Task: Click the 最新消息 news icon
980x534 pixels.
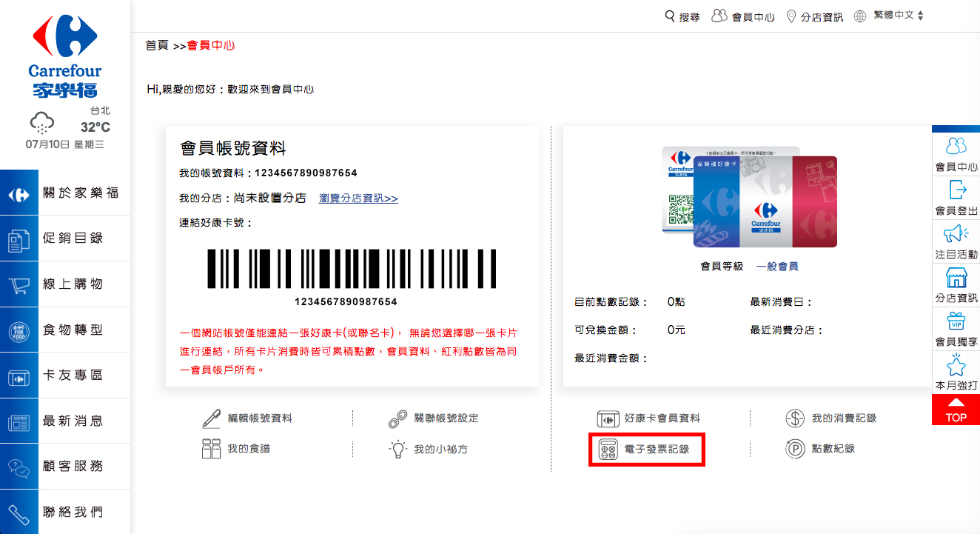Action: tap(19, 423)
